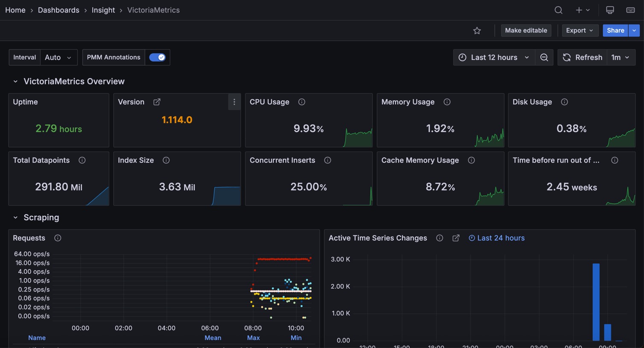This screenshot has width=644, height=348.
Task: Click the CPU Usage info icon
Action: click(302, 102)
